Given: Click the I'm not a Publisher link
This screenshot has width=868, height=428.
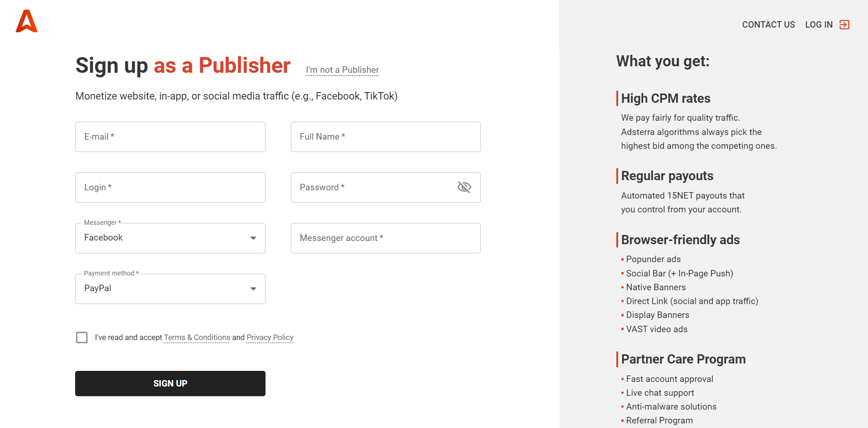Looking at the screenshot, I should pos(342,70).
